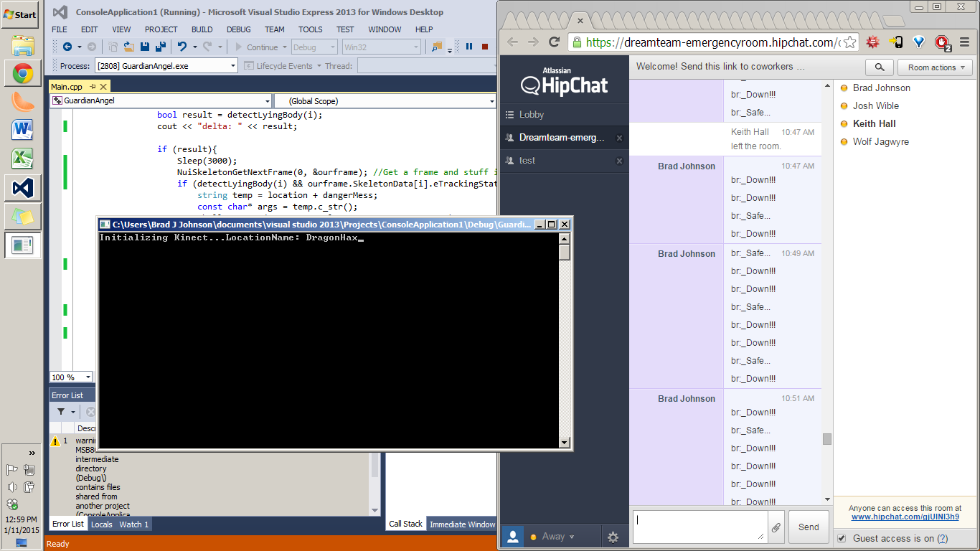Open the www.hipchat.com guest access link
The image size is (980, 551).
(x=905, y=517)
